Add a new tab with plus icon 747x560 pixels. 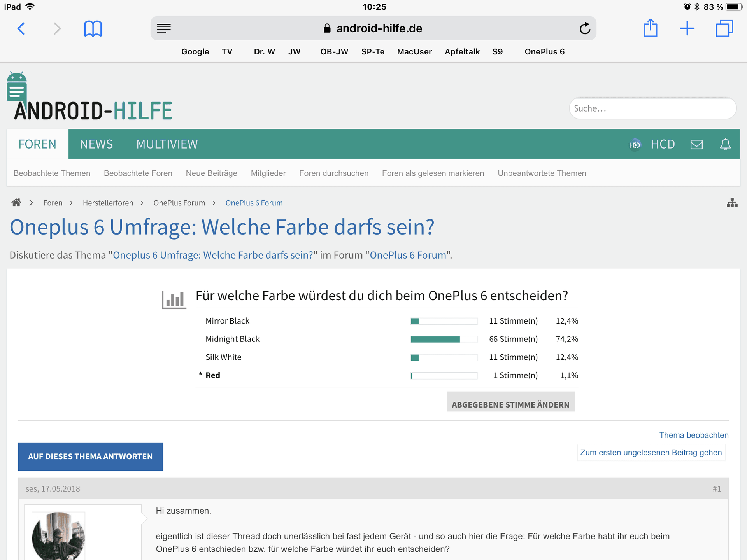coord(687,28)
